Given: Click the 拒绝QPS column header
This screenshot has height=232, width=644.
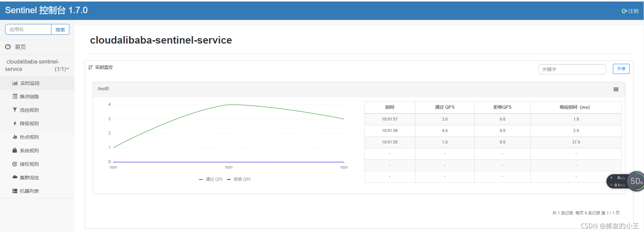Looking at the screenshot, I should click(x=502, y=107).
